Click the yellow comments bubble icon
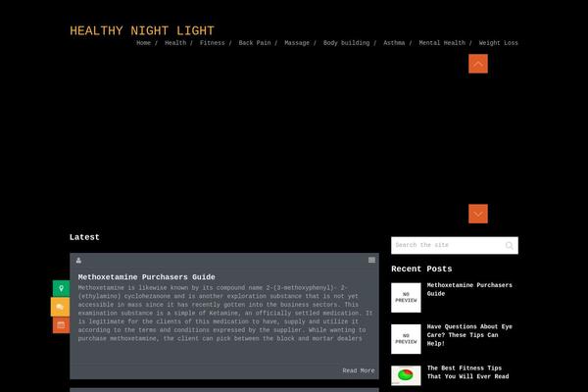The width and height of the screenshot is (588, 392). 60,307
